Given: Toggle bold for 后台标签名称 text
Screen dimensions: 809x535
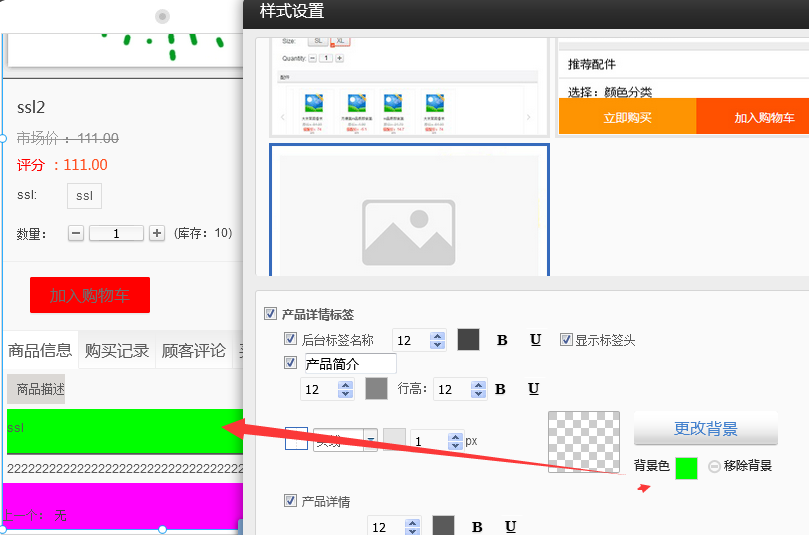Looking at the screenshot, I should [502, 340].
